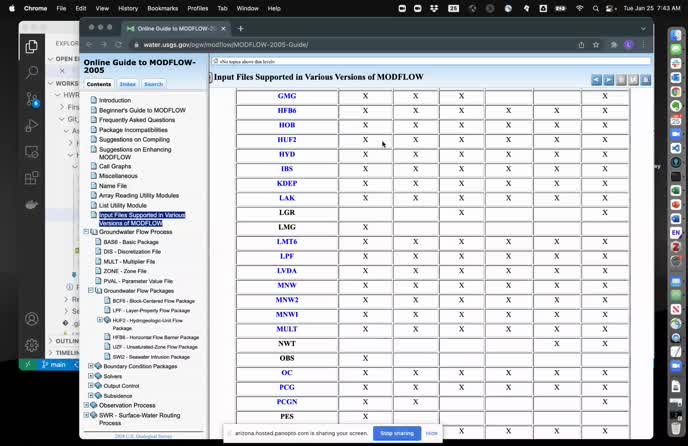
Task: Select Frequently Asked Questions topic
Action: pyautogui.click(x=136, y=120)
